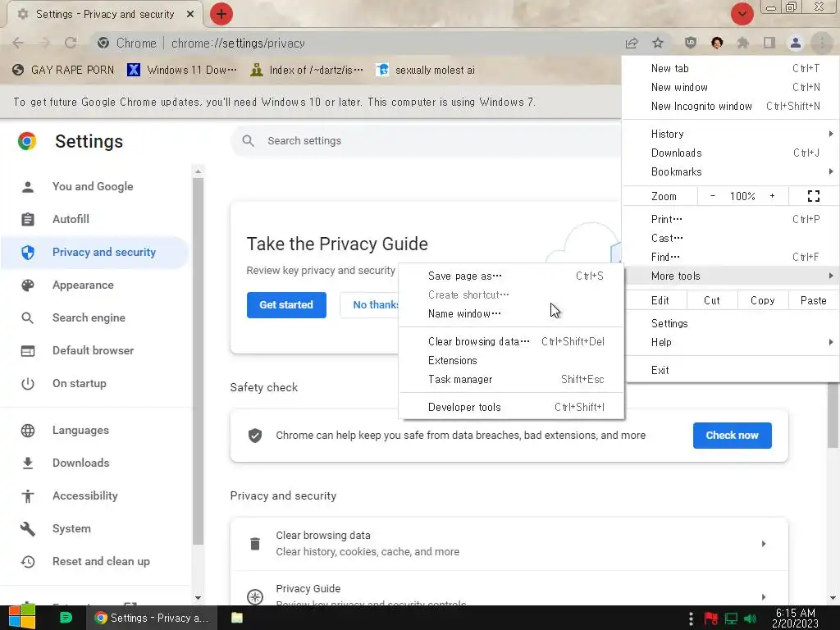
Task: Click the round avatar extension icon
Action: click(717, 43)
